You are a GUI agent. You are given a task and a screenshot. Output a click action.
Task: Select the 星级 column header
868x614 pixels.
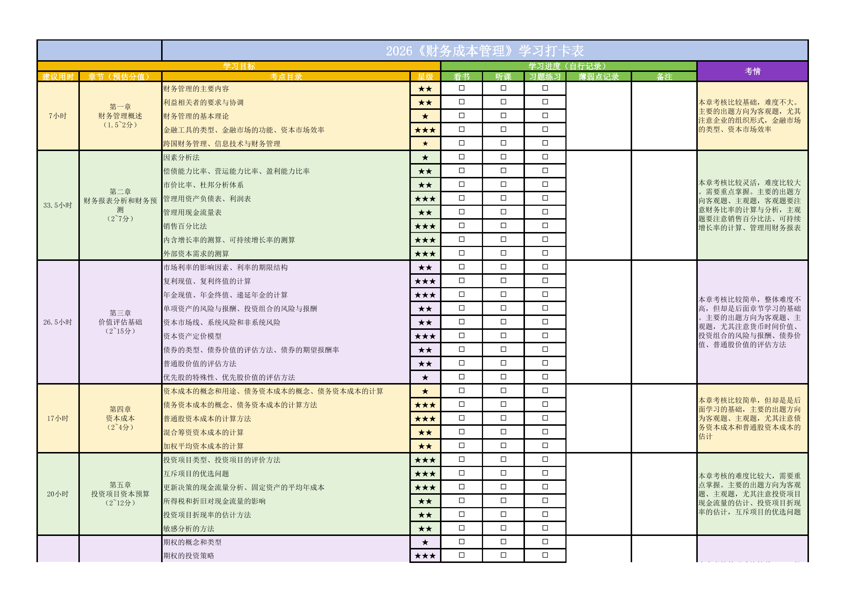[425, 77]
